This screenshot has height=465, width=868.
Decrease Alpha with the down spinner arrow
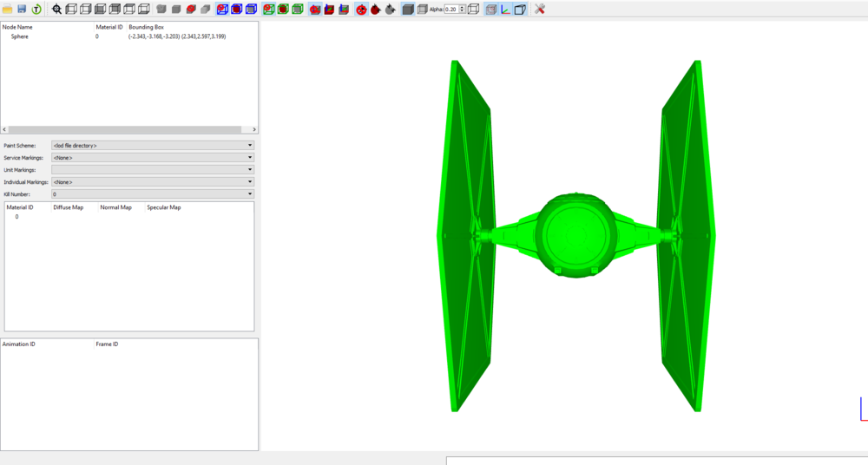pos(463,11)
